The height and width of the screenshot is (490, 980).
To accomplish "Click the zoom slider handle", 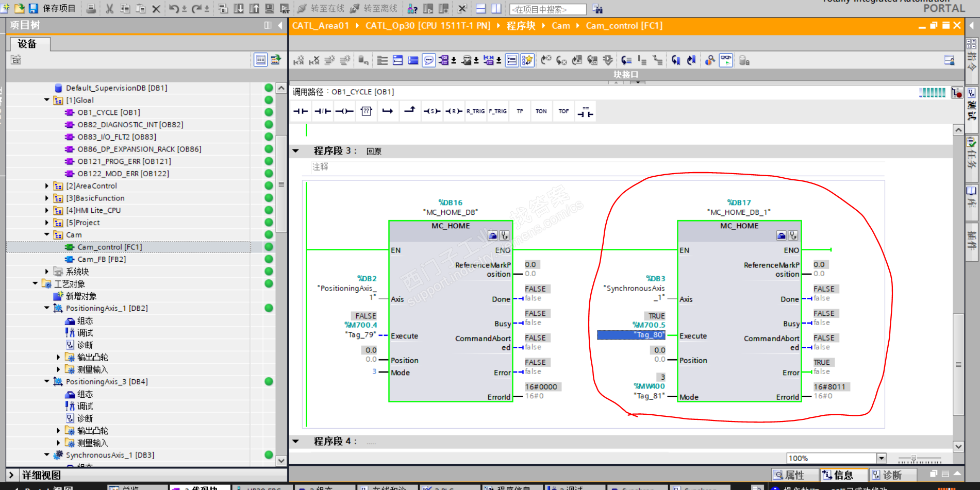I will pos(914,458).
